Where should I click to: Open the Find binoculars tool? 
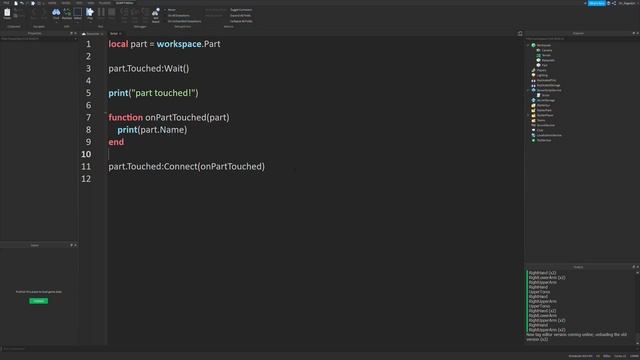click(56, 13)
